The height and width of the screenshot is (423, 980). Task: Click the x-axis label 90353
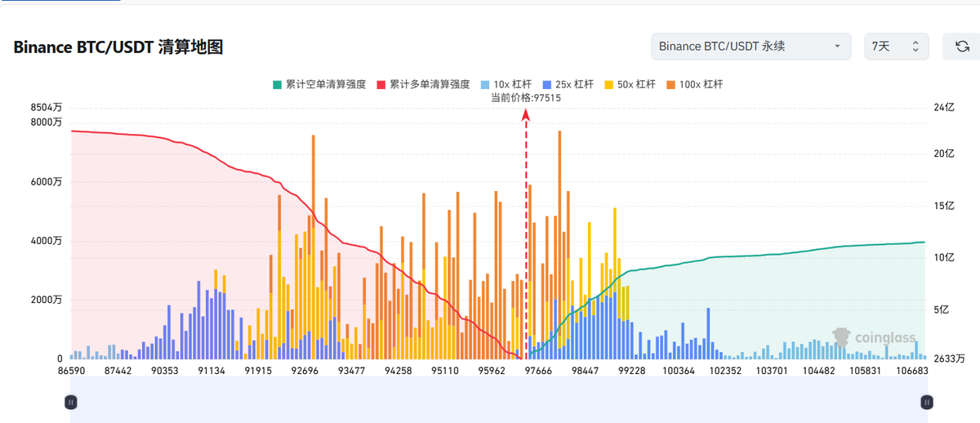[164, 370]
